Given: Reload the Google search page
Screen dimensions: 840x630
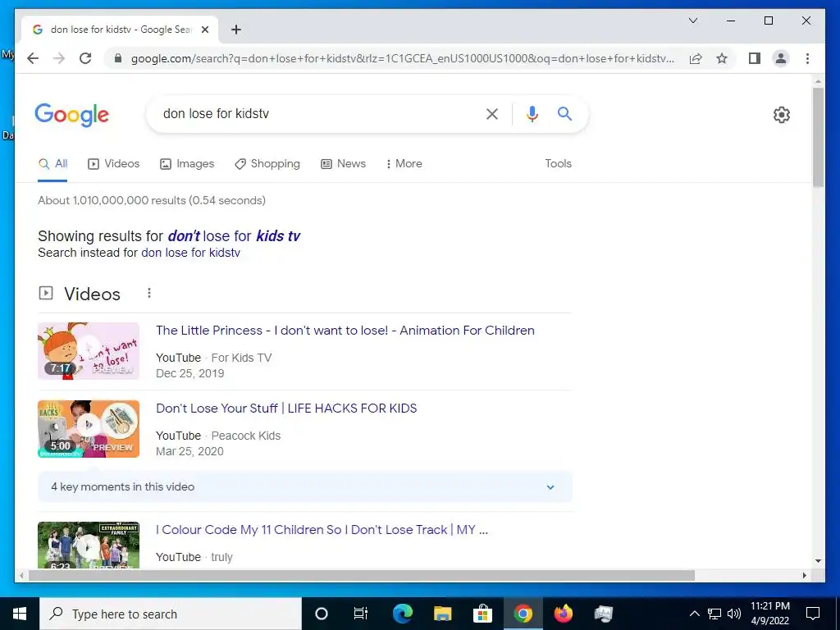Looking at the screenshot, I should (85, 58).
